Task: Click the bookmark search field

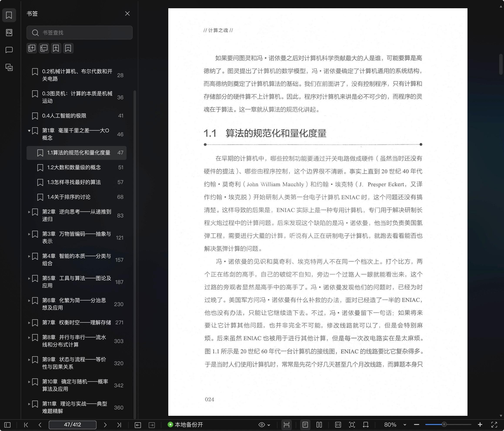Action: 79,33
